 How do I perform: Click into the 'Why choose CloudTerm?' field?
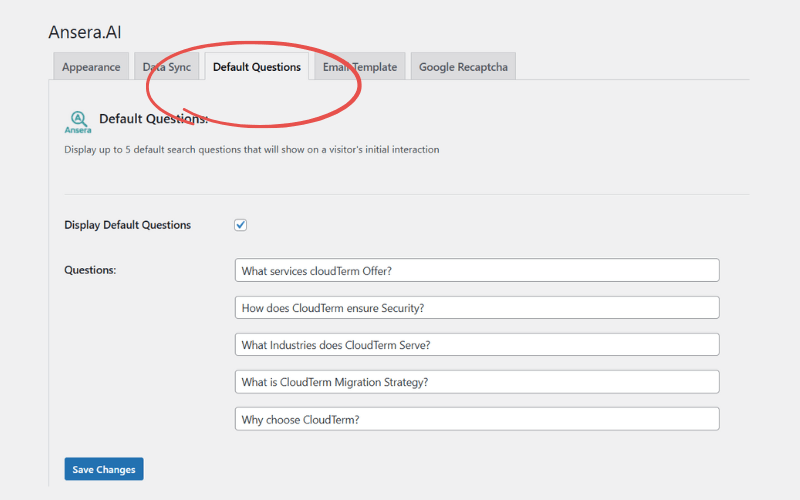point(477,419)
